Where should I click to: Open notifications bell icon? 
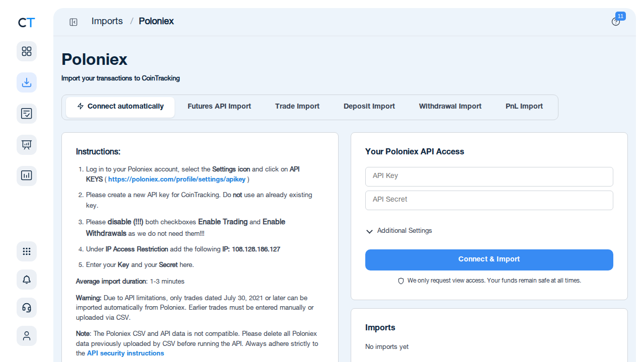(27, 280)
